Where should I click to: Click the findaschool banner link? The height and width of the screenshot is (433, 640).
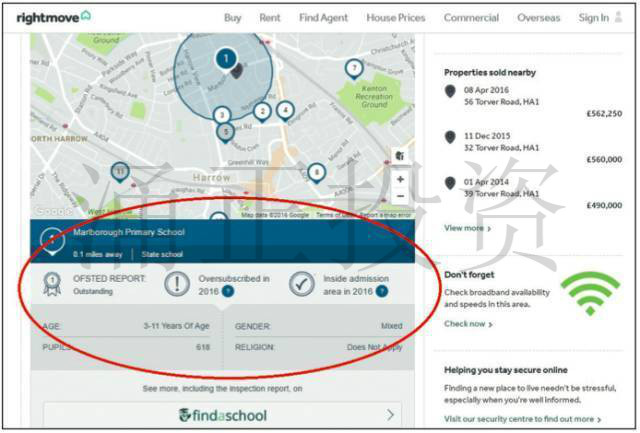pyautogui.click(x=222, y=415)
